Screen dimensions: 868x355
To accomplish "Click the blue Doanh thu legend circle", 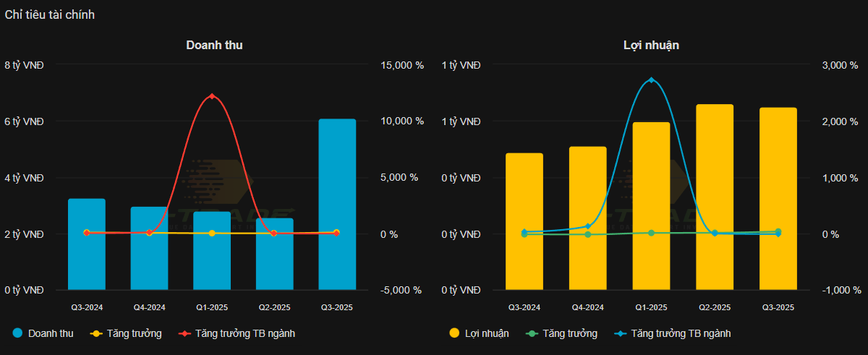I will click(x=18, y=333).
